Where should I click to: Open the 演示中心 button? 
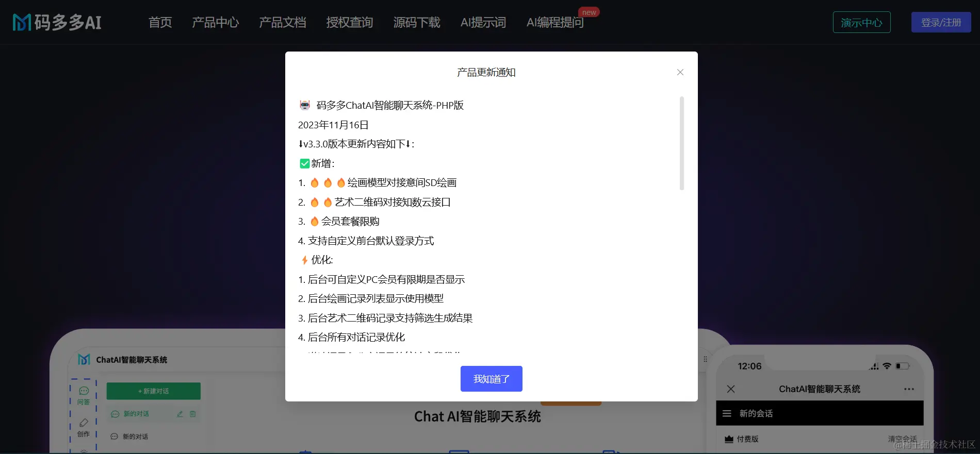(x=861, y=22)
